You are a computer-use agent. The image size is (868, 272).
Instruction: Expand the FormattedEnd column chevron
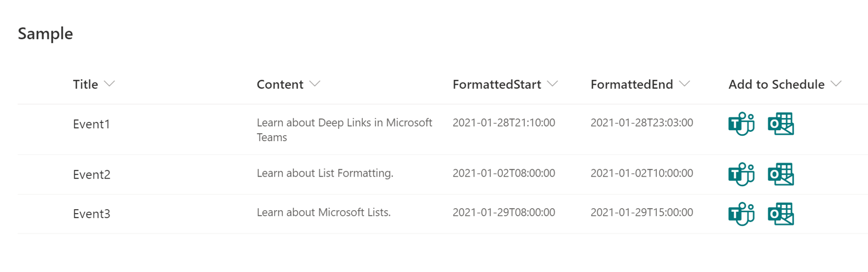(684, 84)
